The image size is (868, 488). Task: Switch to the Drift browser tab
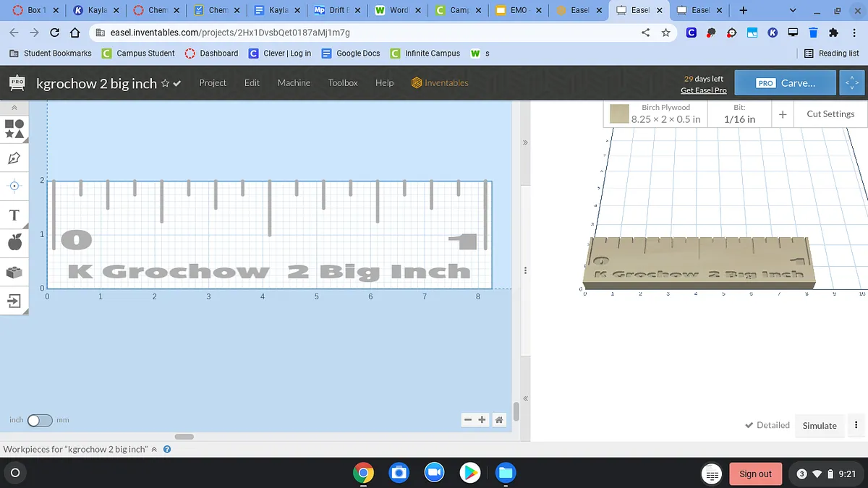(x=336, y=10)
